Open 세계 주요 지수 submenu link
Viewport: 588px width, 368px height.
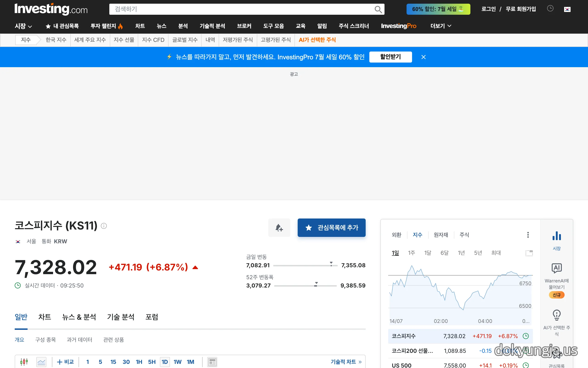click(x=90, y=40)
